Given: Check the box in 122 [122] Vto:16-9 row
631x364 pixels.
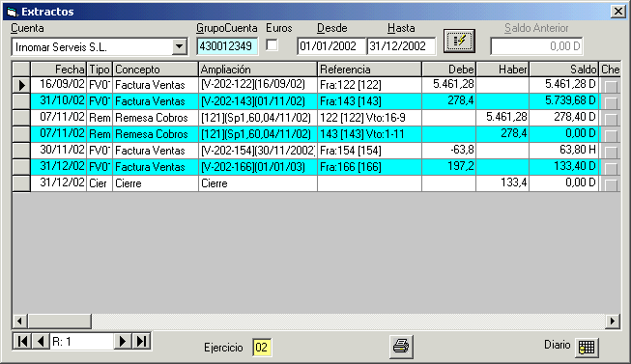Looking at the screenshot, I should 611,119.
